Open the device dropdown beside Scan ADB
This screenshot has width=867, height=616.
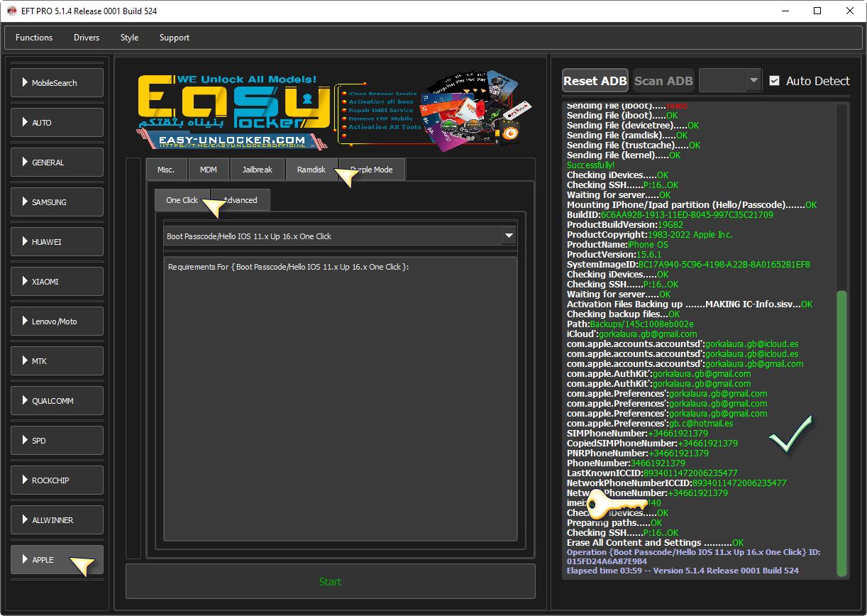730,81
